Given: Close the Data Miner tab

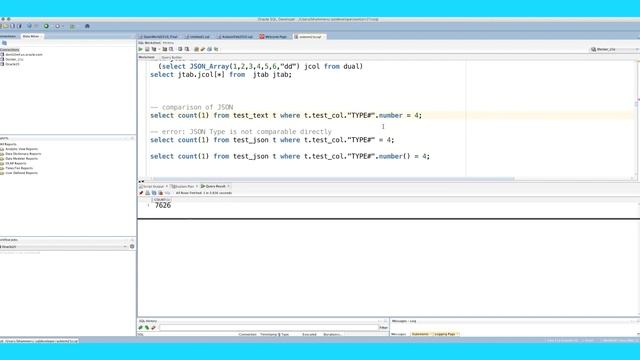Looking at the screenshot, I should pyautogui.click(x=41, y=36).
